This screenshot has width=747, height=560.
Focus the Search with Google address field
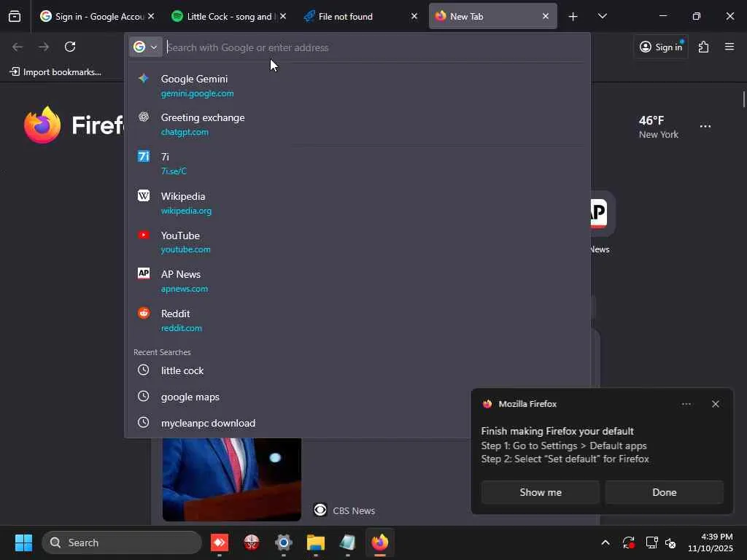click(374, 47)
